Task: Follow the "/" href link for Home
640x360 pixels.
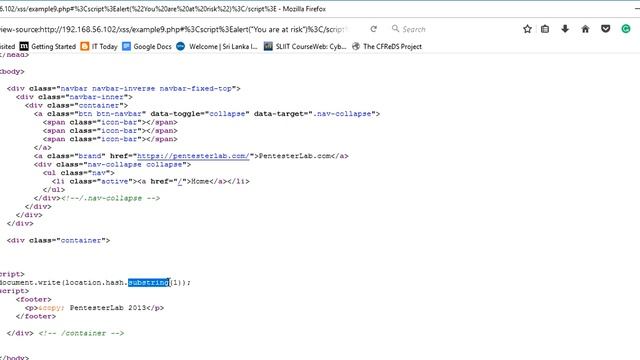Action: pyautogui.click(x=180, y=181)
